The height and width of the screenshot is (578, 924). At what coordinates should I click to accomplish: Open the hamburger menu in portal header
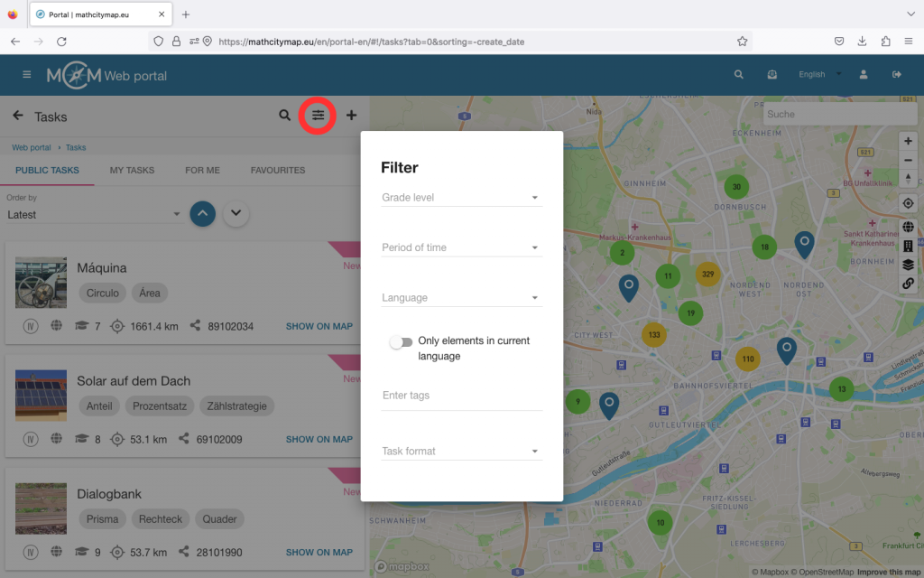coord(27,75)
